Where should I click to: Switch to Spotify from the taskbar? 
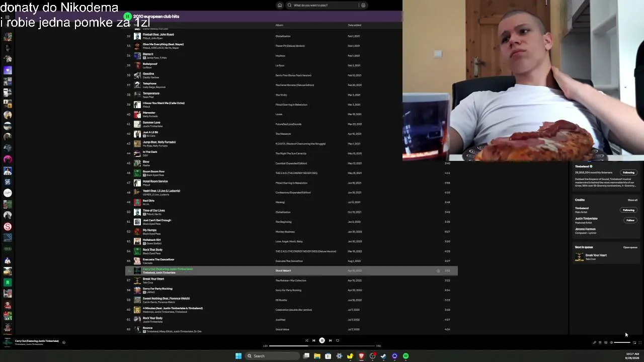click(x=406, y=356)
